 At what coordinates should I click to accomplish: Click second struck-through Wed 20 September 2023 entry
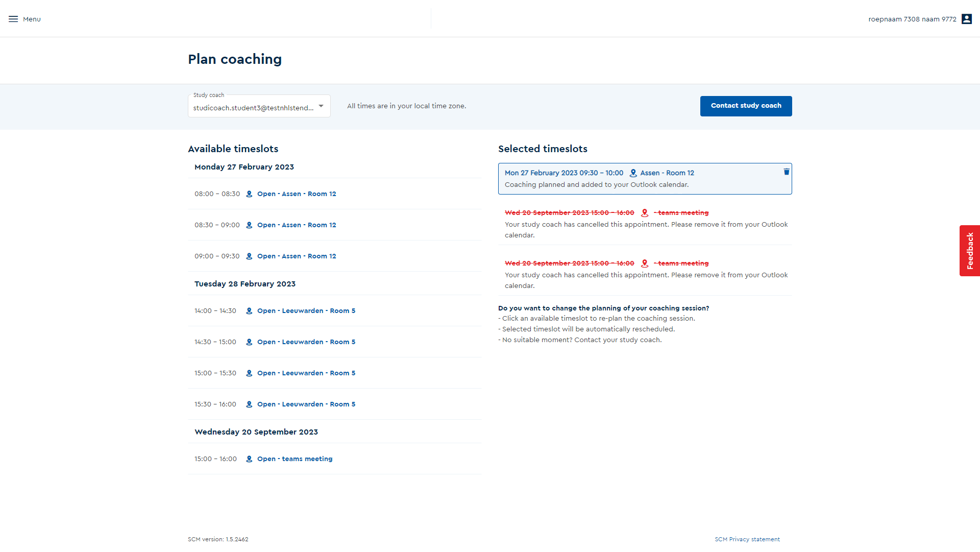click(570, 263)
